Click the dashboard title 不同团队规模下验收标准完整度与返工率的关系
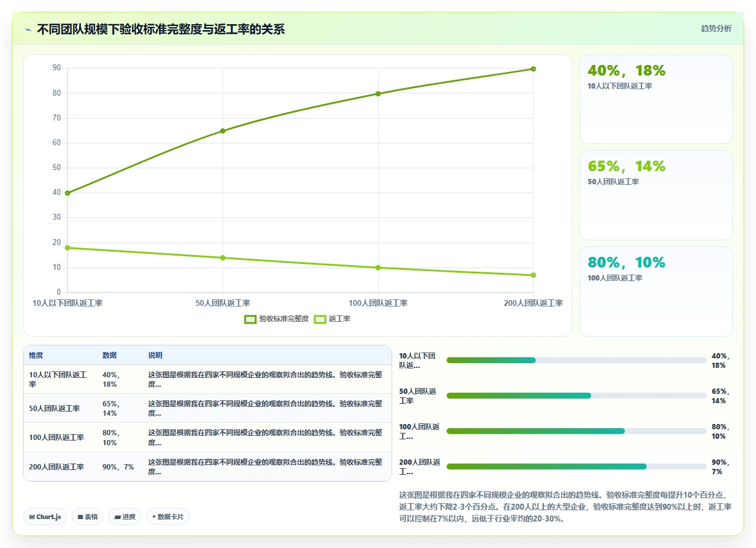 [161, 30]
